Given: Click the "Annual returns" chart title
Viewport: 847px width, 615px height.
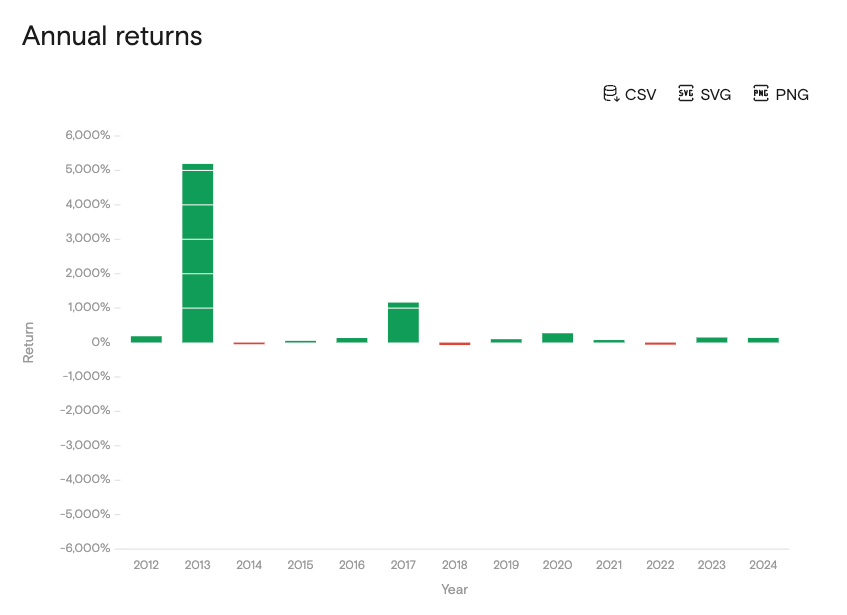Looking at the screenshot, I should tap(112, 36).
